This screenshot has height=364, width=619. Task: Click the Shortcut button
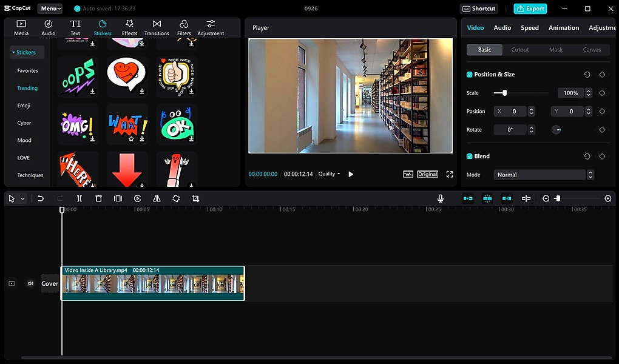coord(479,8)
